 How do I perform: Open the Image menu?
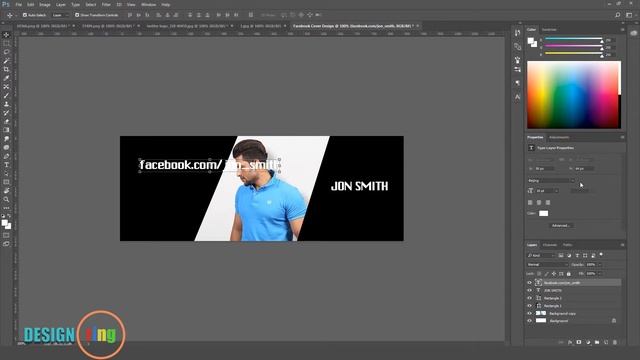(x=44, y=4)
